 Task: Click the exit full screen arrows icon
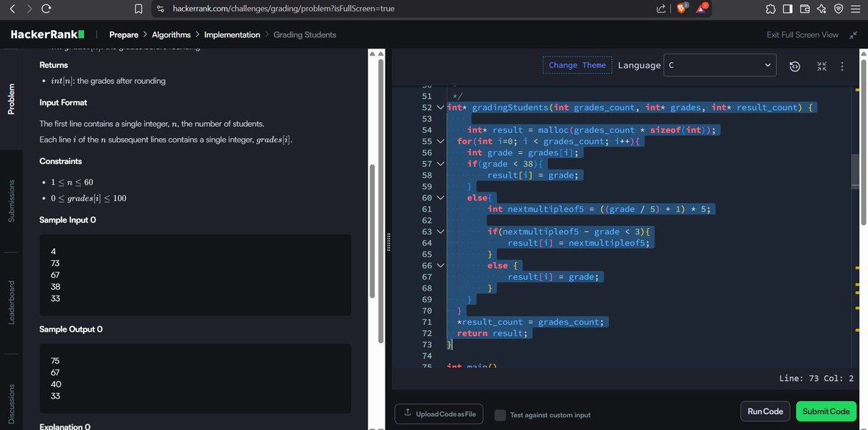(x=854, y=35)
